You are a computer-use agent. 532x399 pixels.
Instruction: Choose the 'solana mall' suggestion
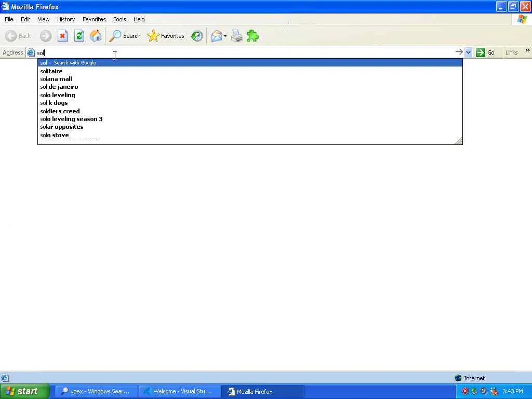coord(250,79)
